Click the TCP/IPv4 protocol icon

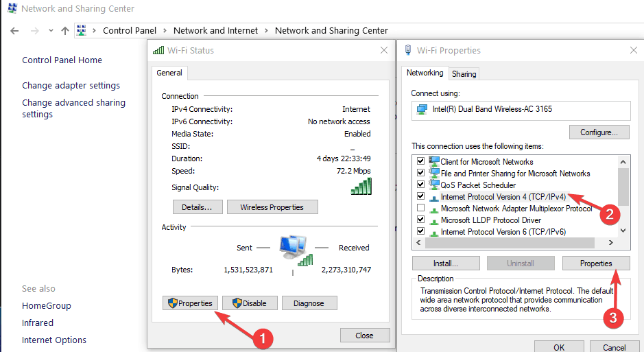tap(433, 198)
